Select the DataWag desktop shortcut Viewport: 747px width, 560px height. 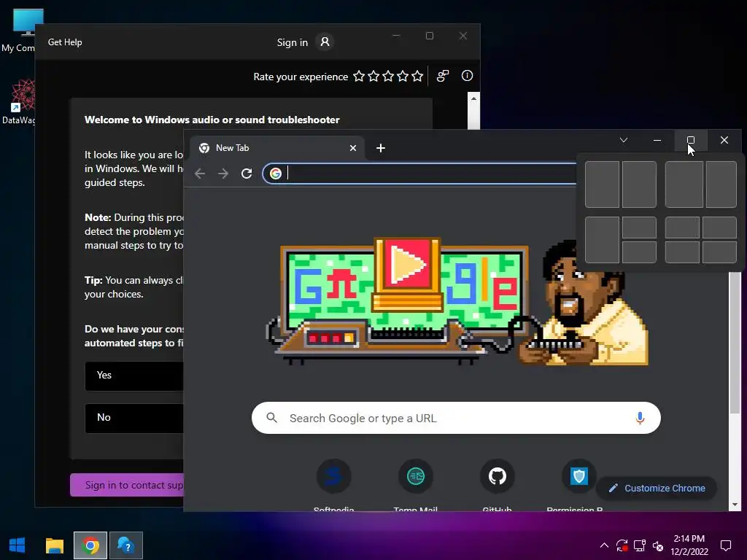point(19,102)
